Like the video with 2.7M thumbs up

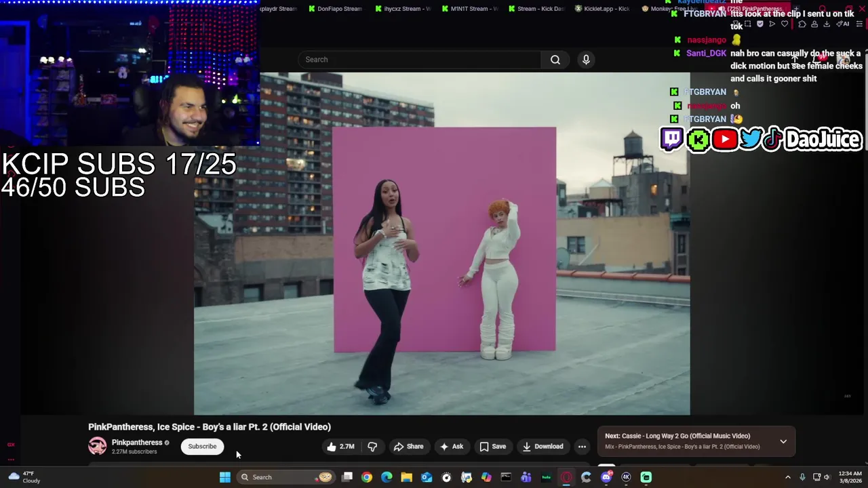(x=340, y=447)
